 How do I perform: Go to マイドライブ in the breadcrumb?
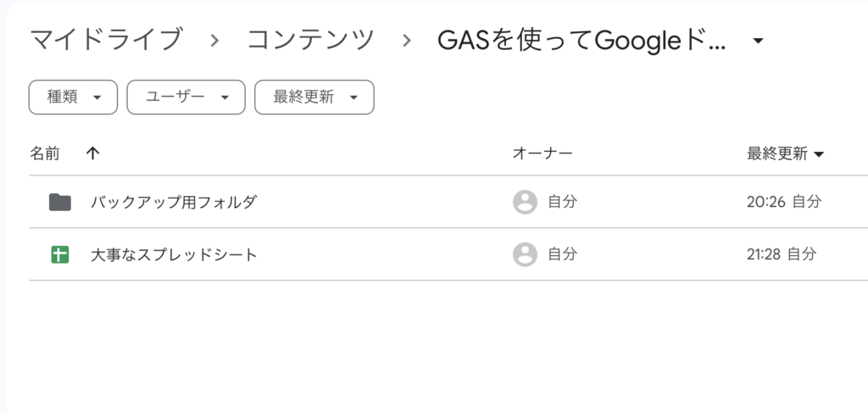click(x=106, y=40)
